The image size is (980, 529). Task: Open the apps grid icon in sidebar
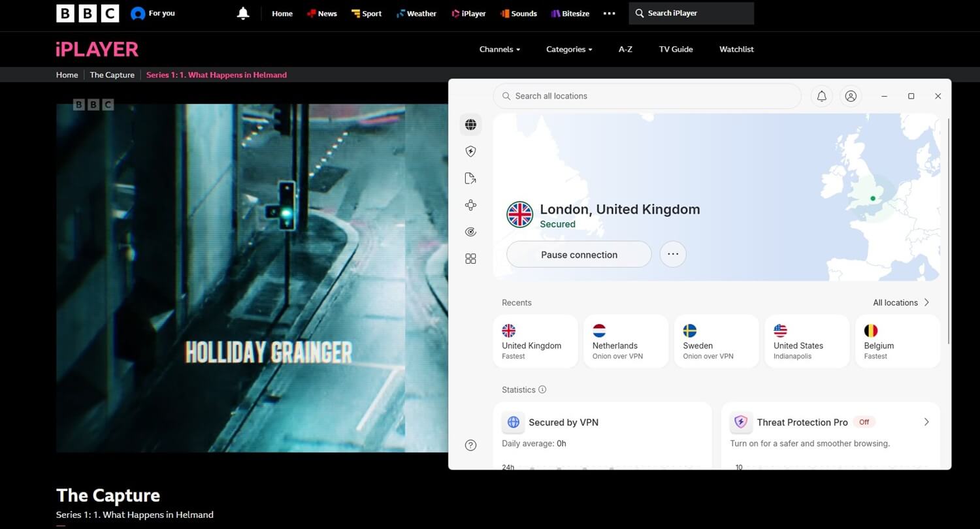coord(470,259)
